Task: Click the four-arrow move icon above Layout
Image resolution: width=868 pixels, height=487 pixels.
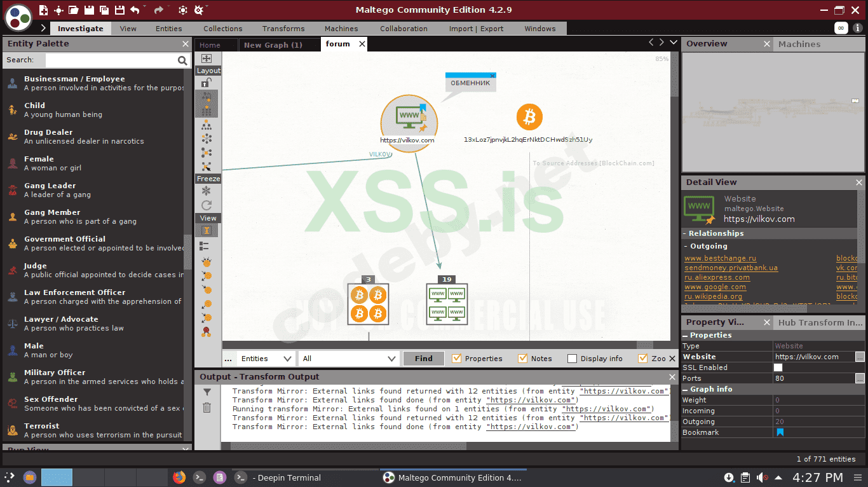Action: click(x=207, y=58)
